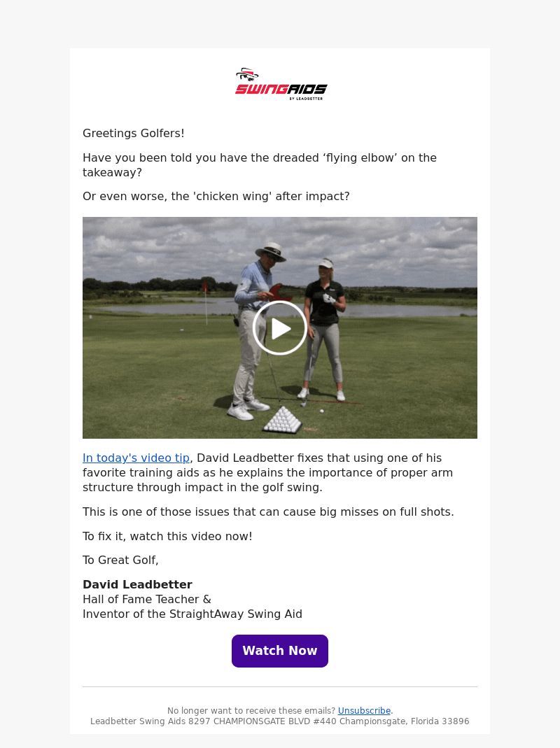
Task: Play the golf video tip
Action: [280, 328]
